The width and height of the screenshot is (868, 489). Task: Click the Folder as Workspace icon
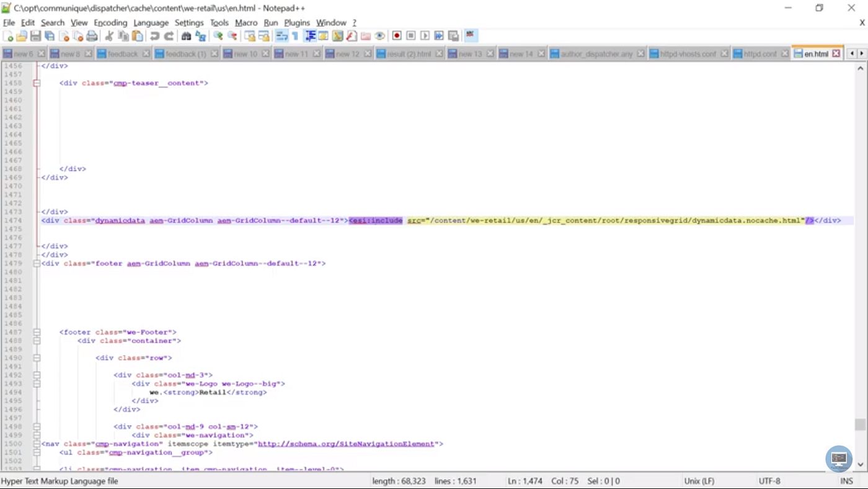tap(366, 36)
